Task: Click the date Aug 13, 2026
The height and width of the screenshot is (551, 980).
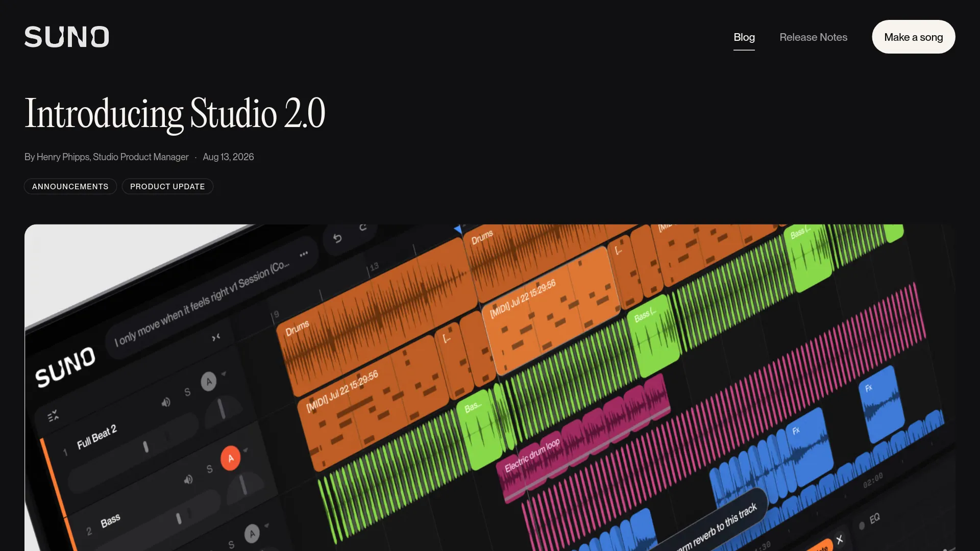Action: point(228,157)
